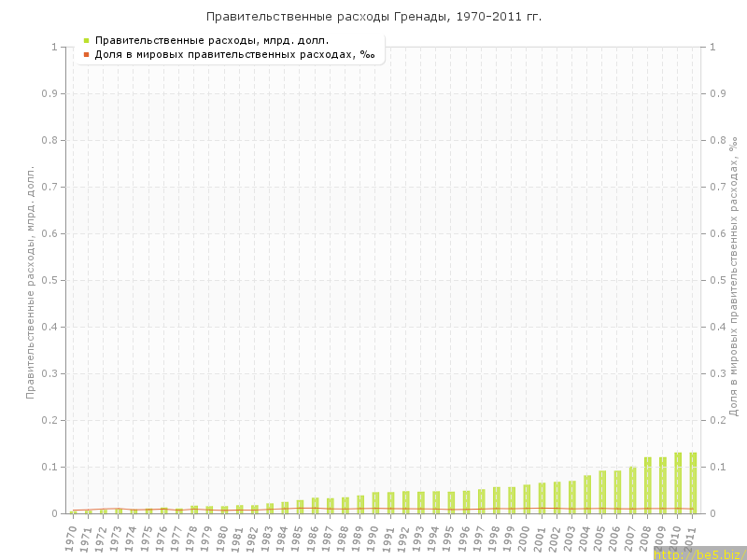Viewport: 747px width, 560px height.
Task: Click the 0.5 tick on left y-axis
Action: pyautogui.click(x=52, y=280)
